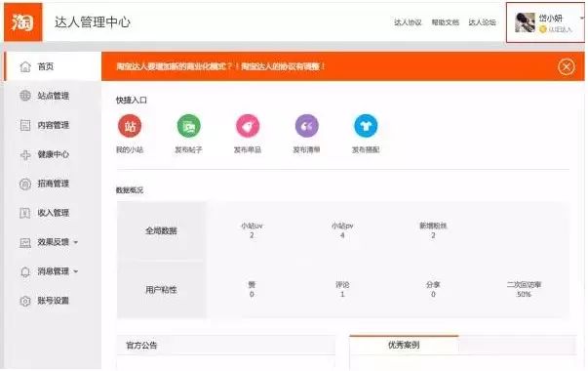Click the 赞 count
Image resolution: width=588 pixels, height=371 pixels.
coord(252,295)
